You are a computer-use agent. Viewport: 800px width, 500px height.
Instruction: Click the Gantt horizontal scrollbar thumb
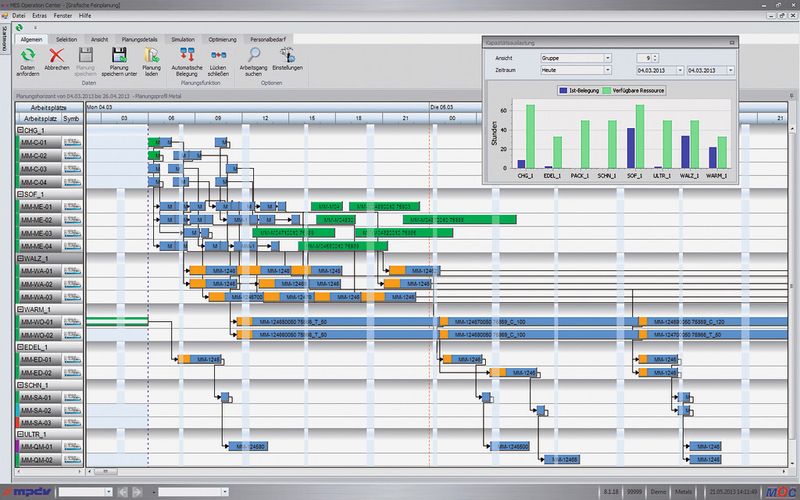click(106, 471)
